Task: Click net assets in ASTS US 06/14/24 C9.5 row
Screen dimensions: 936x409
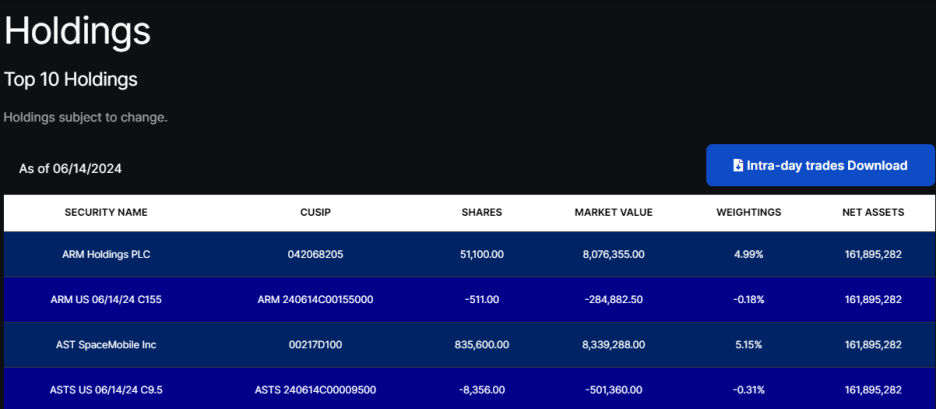Action: coord(873,390)
